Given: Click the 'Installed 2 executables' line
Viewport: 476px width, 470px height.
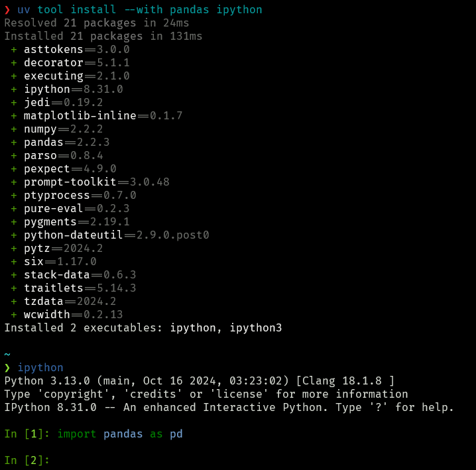Looking at the screenshot, I should click(x=143, y=328).
